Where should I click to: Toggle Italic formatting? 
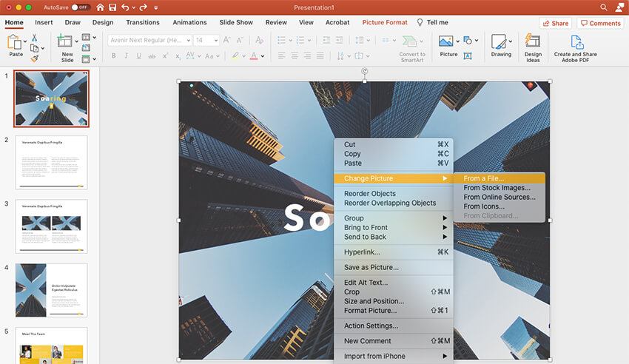126,56
